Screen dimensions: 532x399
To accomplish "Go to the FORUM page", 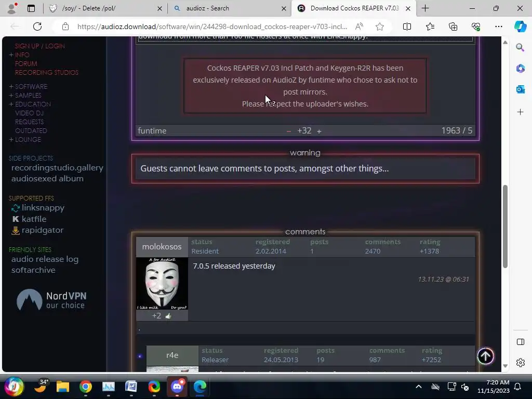I will tap(26, 63).
